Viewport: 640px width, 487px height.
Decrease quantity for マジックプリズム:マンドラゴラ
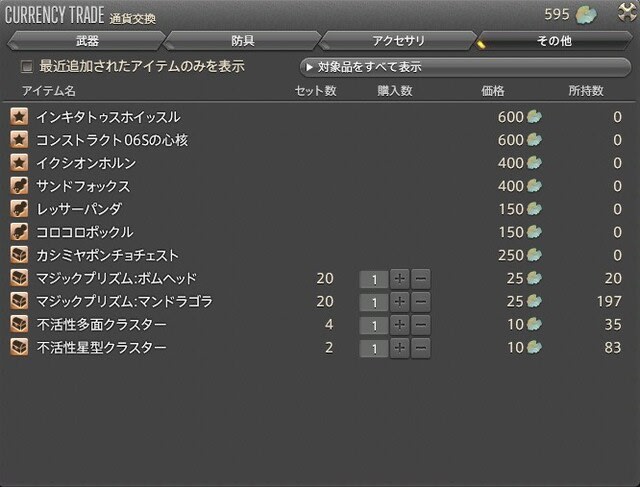[421, 302]
